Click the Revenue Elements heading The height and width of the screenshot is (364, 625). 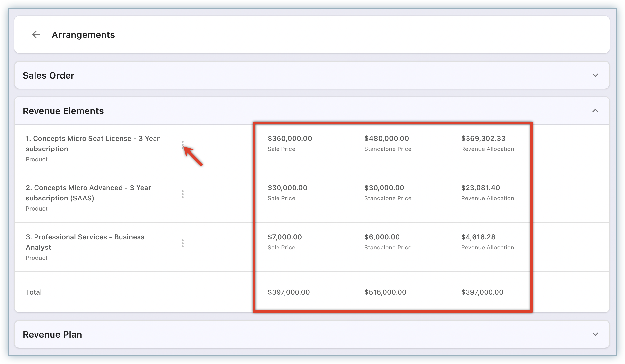63,111
